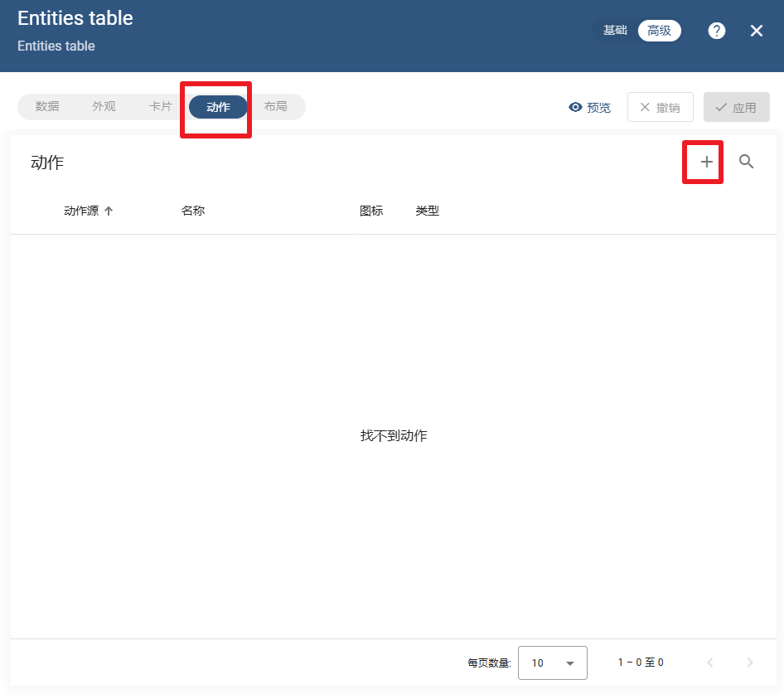The image size is (784, 699).
Task: Open the action search magnifier
Action: click(746, 162)
